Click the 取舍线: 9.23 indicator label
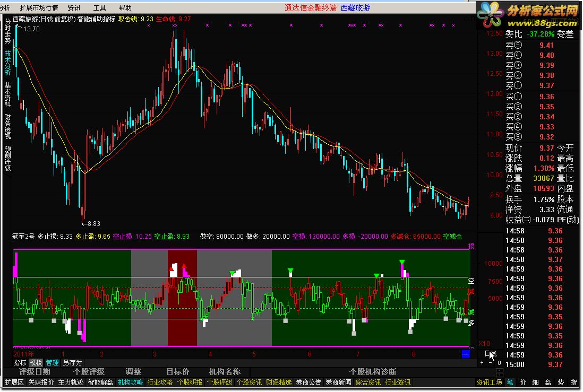This screenshot has height=392, width=583. pyautogui.click(x=136, y=19)
